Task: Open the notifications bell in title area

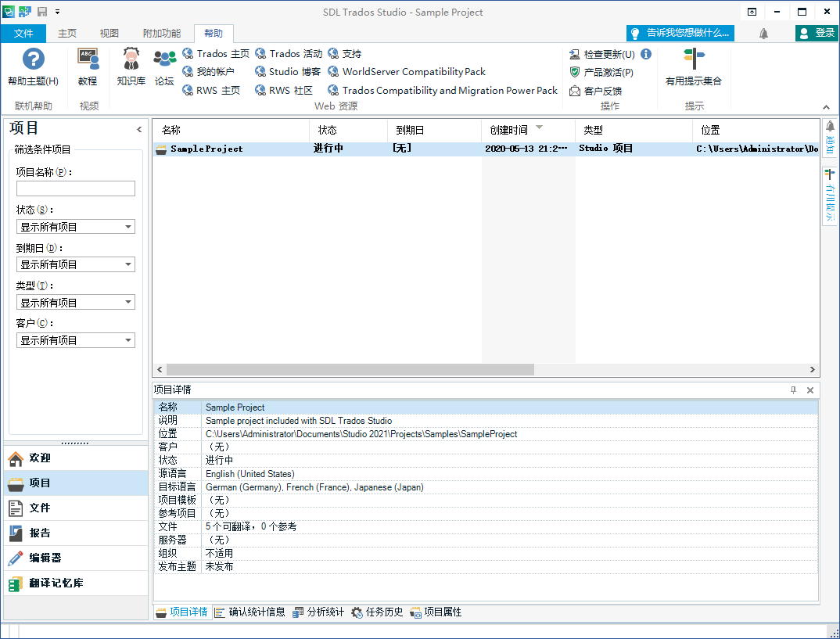Action: click(763, 33)
